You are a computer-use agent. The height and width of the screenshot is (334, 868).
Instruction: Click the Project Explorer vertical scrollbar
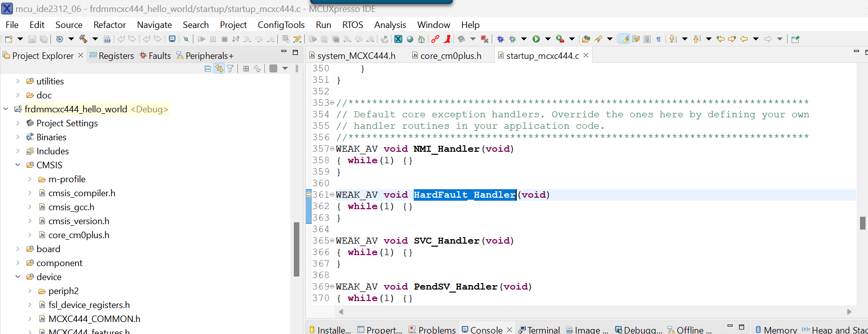pyautogui.click(x=296, y=249)
